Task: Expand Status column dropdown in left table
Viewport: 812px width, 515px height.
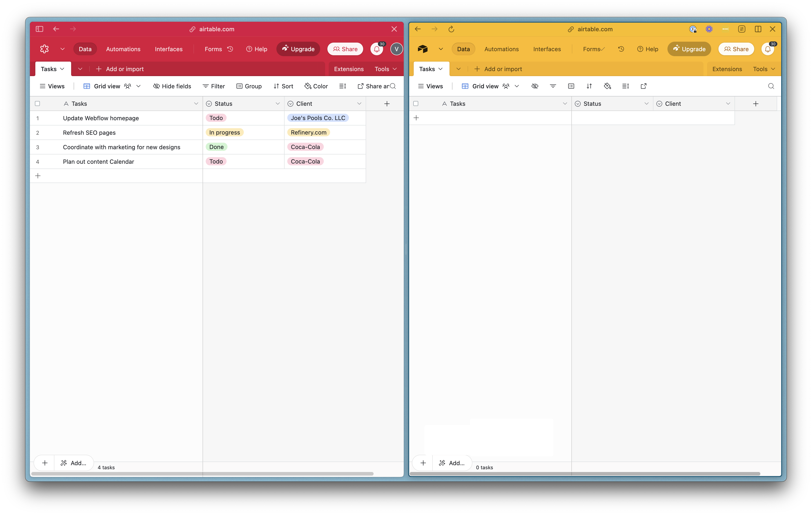Action: 278,104
